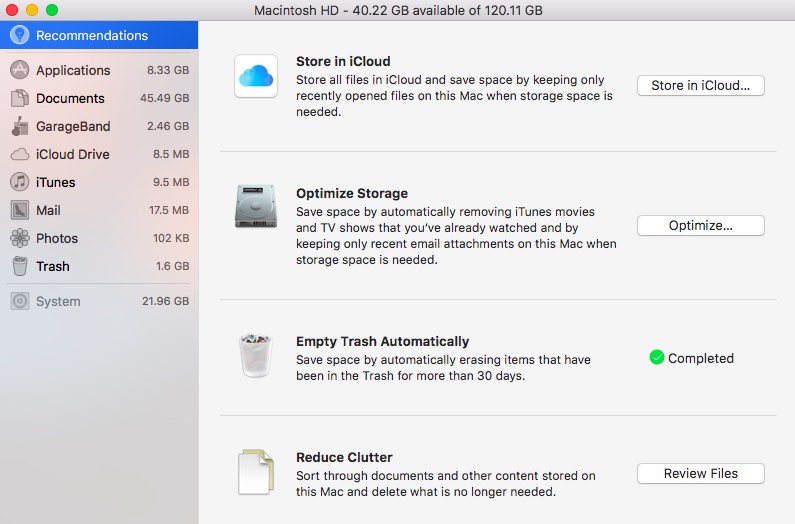The image size is (795, 524).
Task: Click the green zoom window button
Action: click(x=52, y=10)
